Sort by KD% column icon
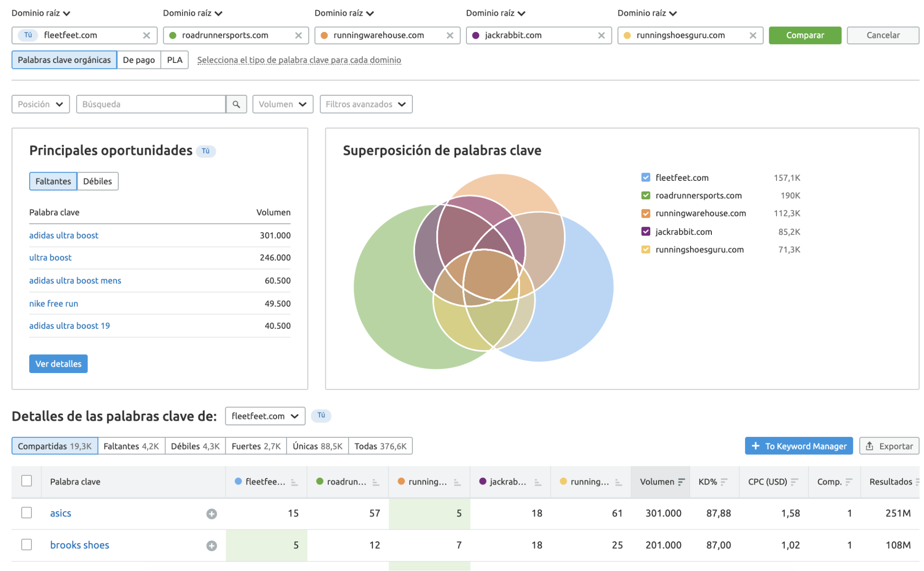The width and height of the screenshot is (924, 571). click(724, 482)
